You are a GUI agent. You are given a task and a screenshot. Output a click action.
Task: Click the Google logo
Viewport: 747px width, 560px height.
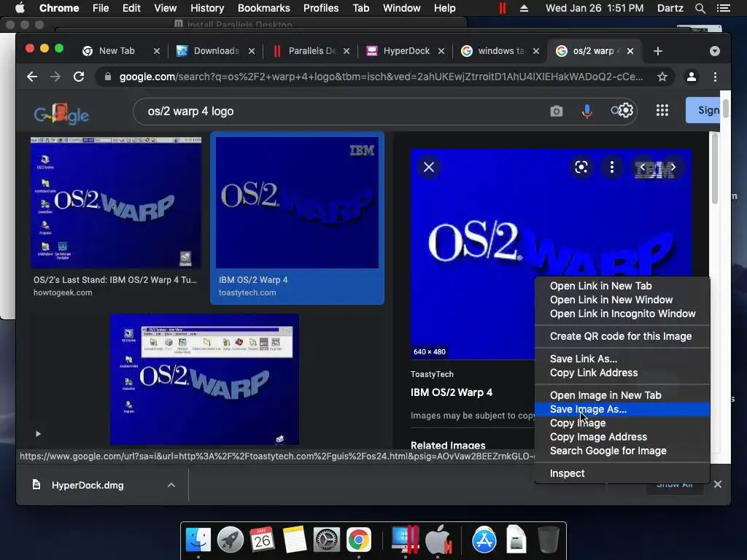click(x=61, y=113)
